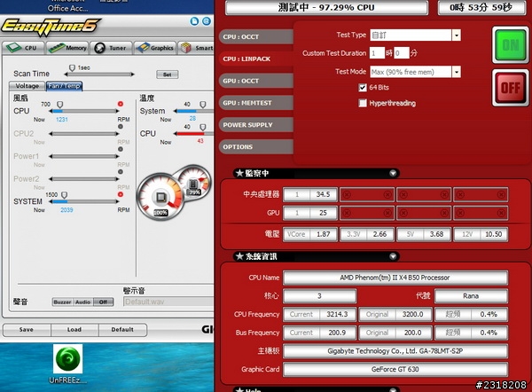Select the Audio sound option
The height and width of the screenshot is (392, 532).
[82, 302]
